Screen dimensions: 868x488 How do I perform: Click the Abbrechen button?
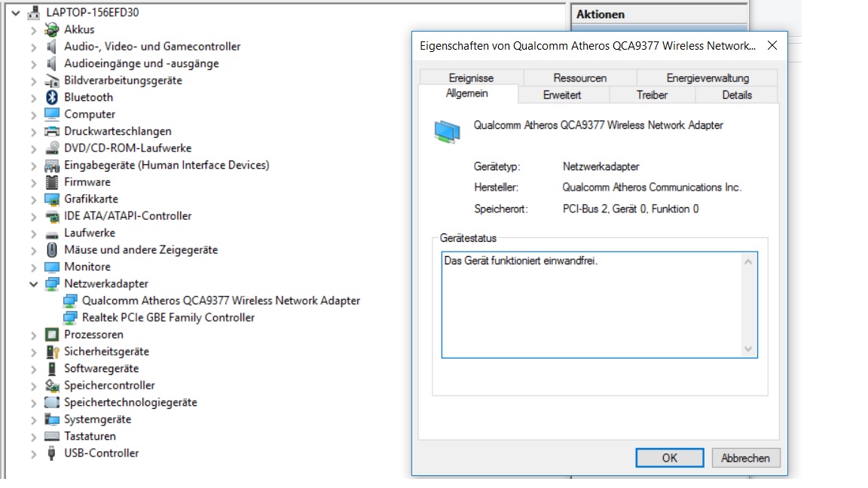746,458
